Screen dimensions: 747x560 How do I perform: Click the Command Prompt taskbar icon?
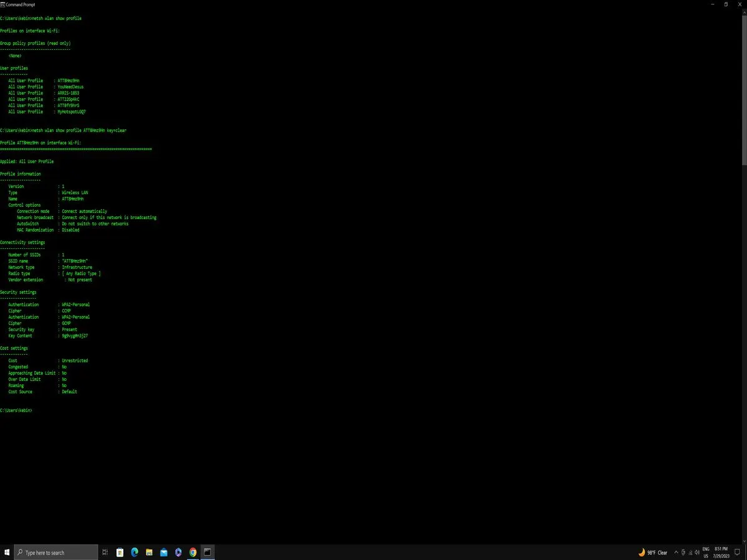[207, 552]
